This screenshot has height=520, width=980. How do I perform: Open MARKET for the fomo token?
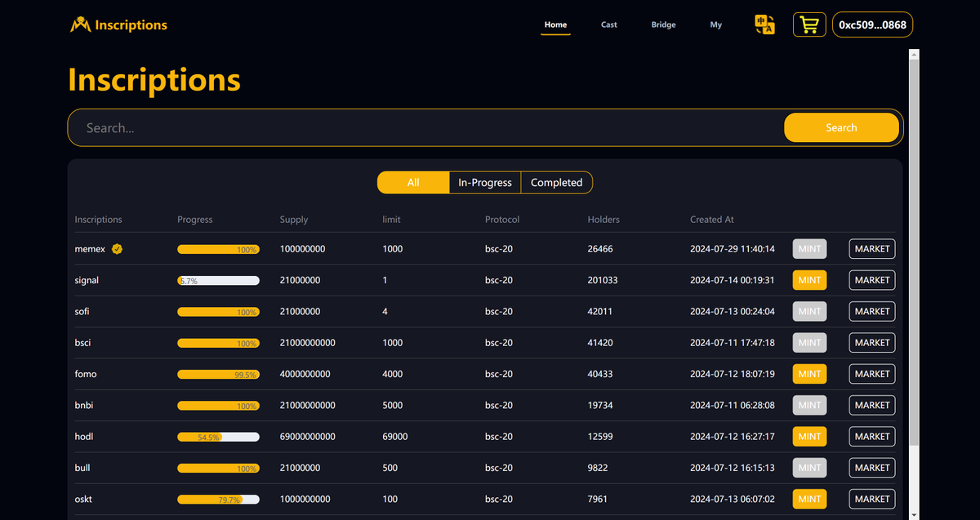tap(871, 374)
